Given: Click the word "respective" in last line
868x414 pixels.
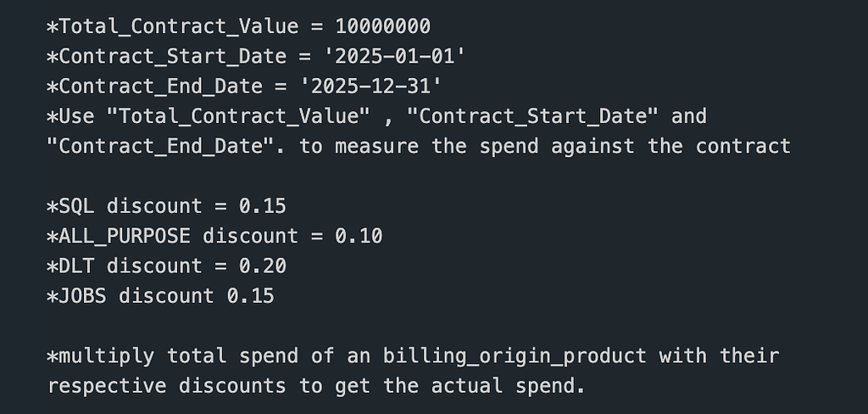Looking at the screenshot, I should pyautogui.click(x=107, y=386).
